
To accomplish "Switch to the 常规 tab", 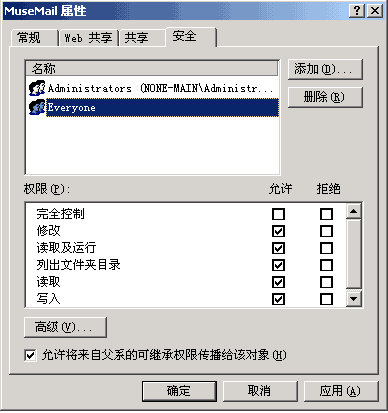I will [x=34, y=38].
